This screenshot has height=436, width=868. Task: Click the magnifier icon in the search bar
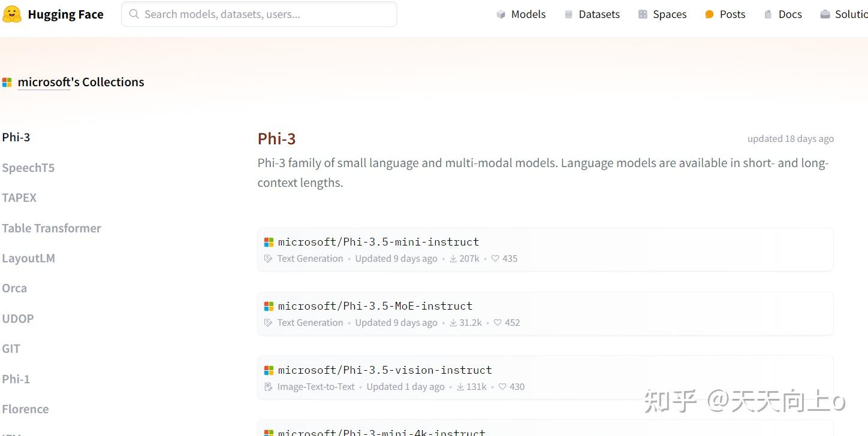point(134,14)
